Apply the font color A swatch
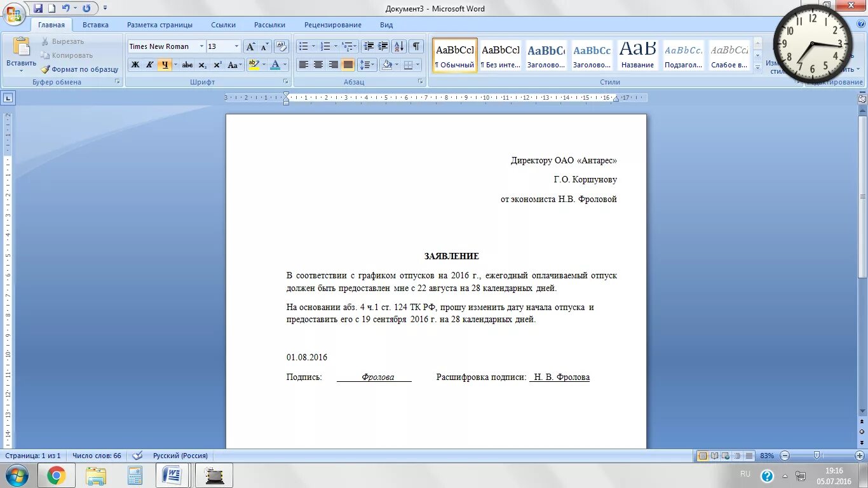 click(275, 65)
